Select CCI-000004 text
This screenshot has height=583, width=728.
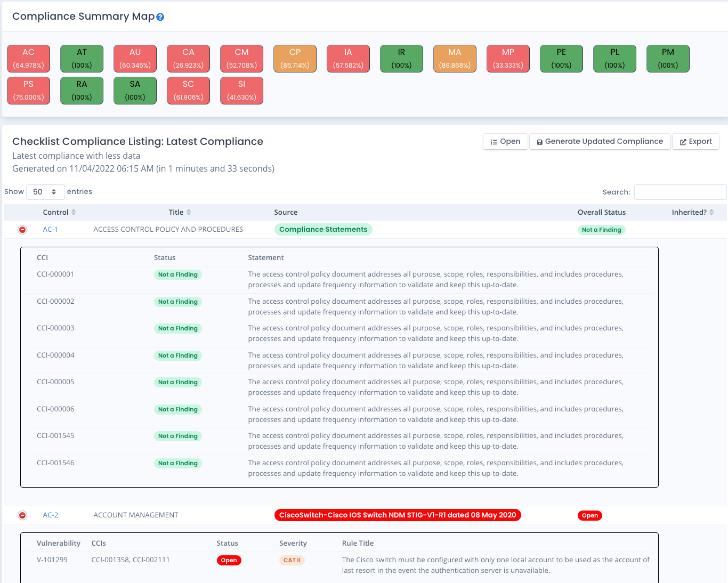(55, 355)
